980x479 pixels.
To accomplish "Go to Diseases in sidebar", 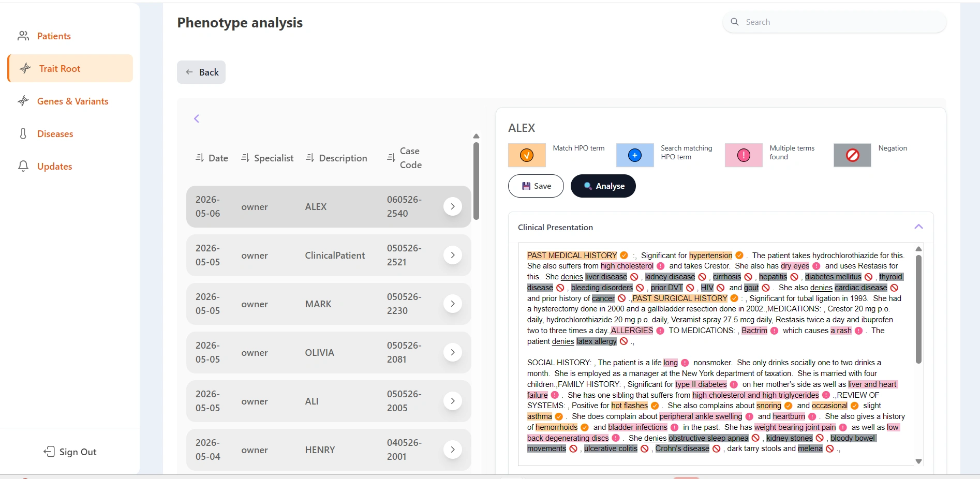I will [x=55, y=134].
